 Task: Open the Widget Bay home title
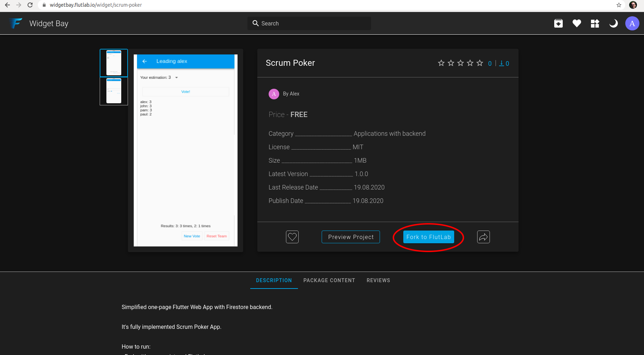pyautogui.click(x=49, y=23)
